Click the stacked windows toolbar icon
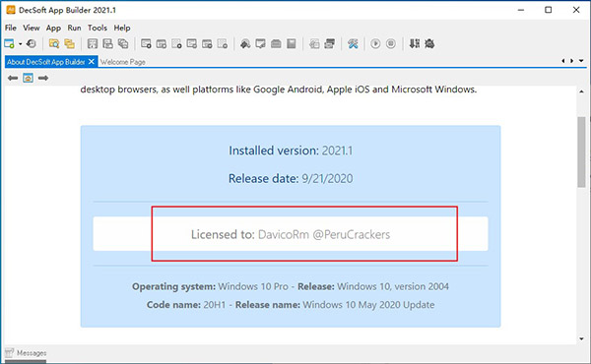The width and height of the screenshot is (591, 364). click(x=329, y=43)
